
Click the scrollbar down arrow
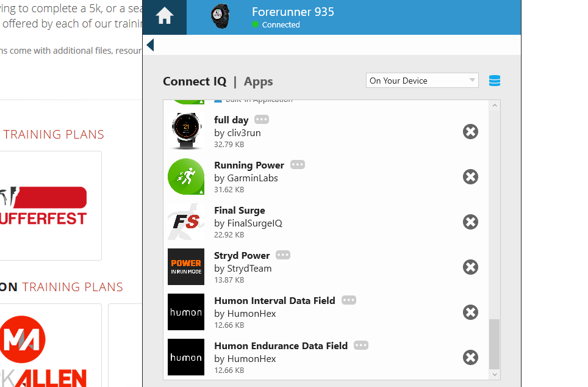(x=495, y=374)
